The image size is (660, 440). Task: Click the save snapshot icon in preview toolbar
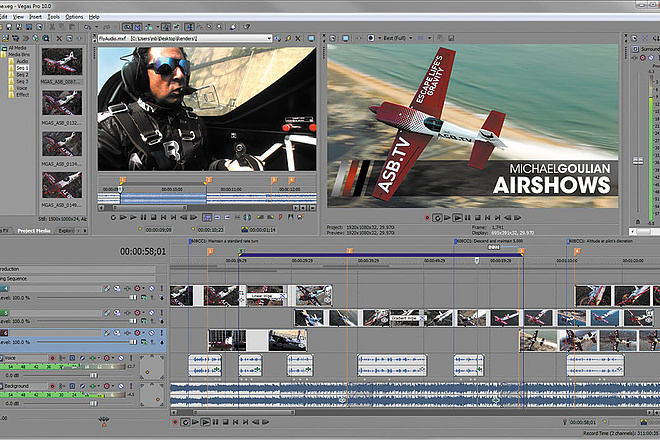[x=451, y=38]
